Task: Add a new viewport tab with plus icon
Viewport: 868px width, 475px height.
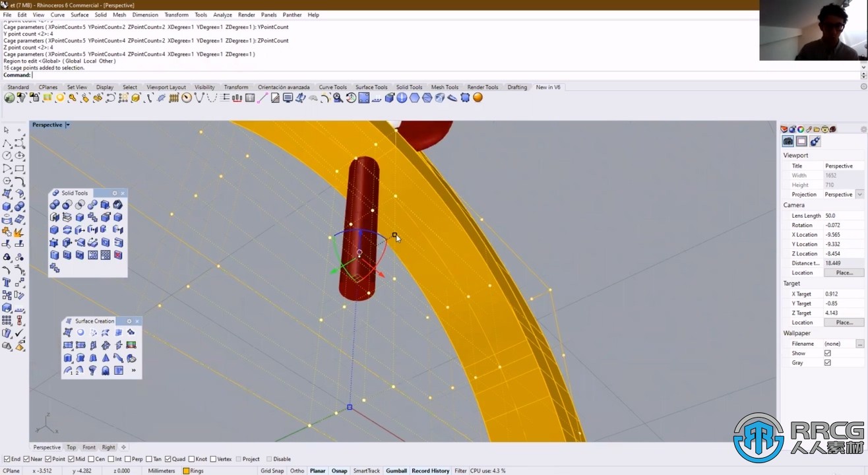Action: pos(123,447)
